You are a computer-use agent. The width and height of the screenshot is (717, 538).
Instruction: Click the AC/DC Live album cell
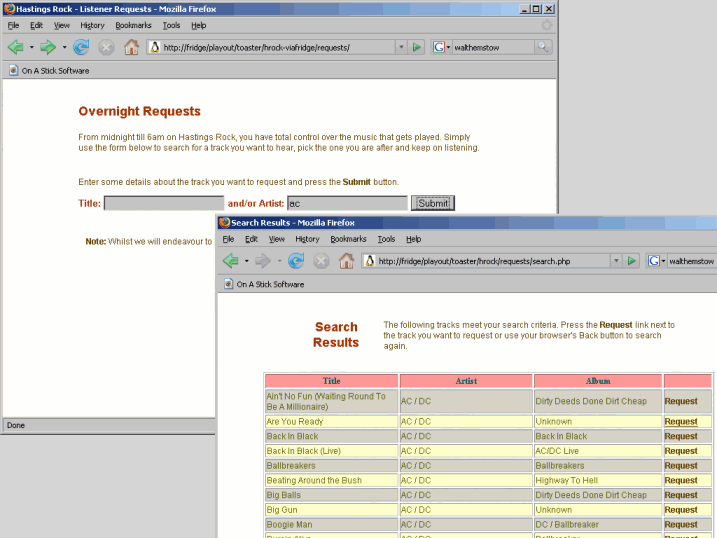tap(598, 451)
